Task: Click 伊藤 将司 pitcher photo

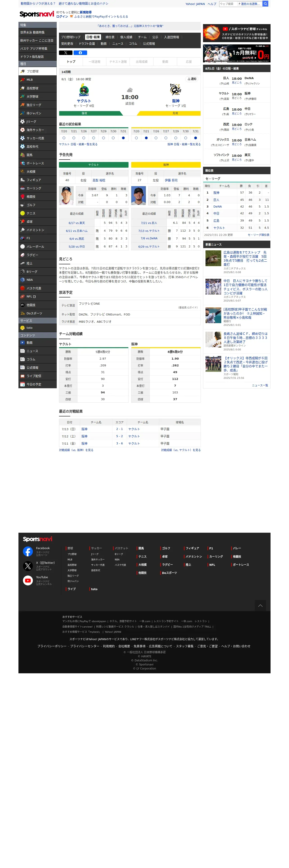Action: point(138,196)
